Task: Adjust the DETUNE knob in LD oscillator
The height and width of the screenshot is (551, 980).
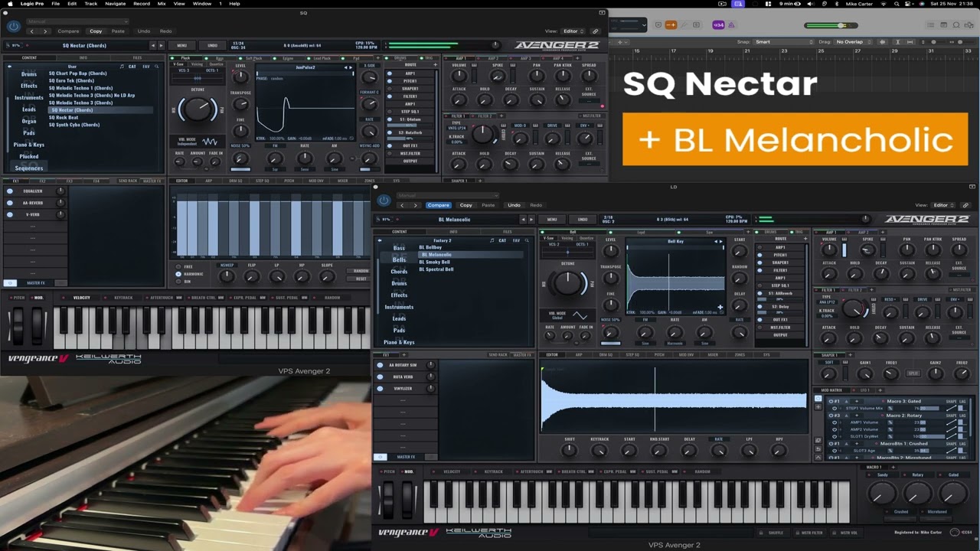Action: [568, 283]
